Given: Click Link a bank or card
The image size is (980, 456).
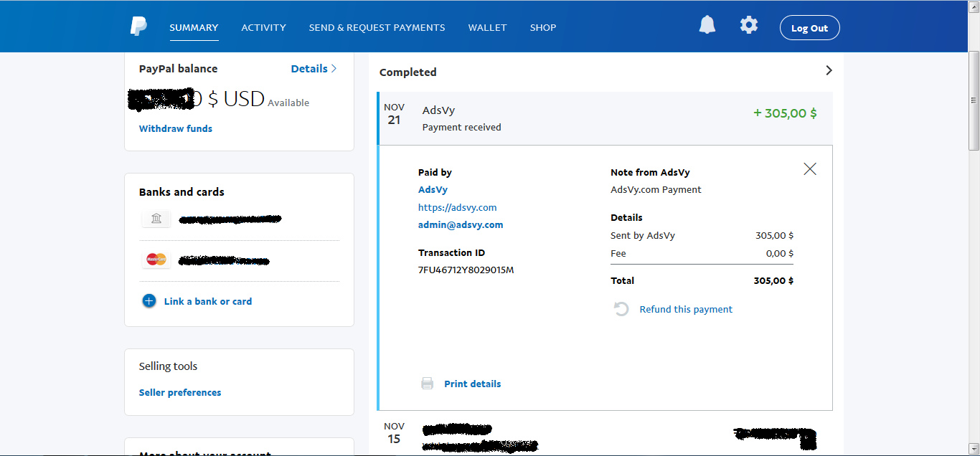Looking at the screenshot, I should pyautogui.click(x=208, y=301).
